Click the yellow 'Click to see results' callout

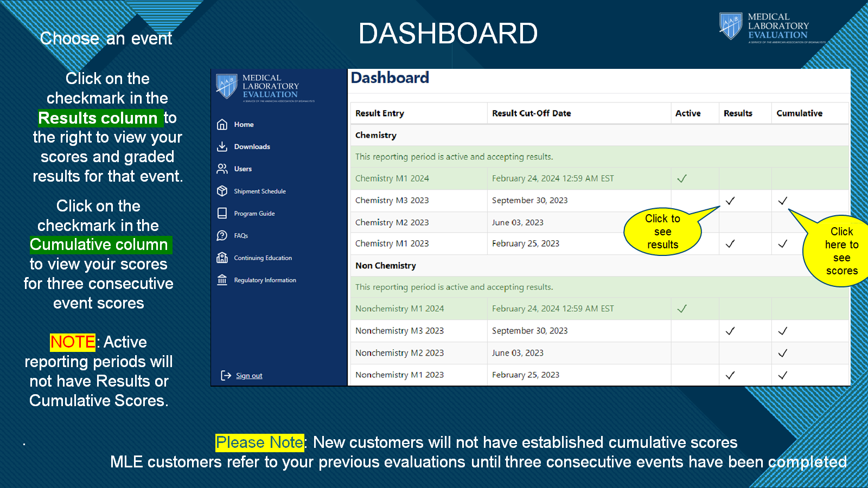click(x=662, y=232)
